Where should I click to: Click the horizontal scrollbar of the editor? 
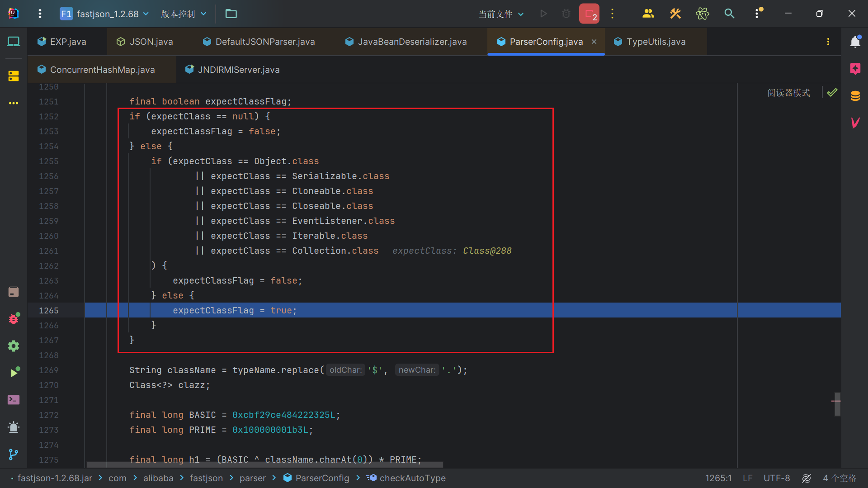(x=264, y=464)
